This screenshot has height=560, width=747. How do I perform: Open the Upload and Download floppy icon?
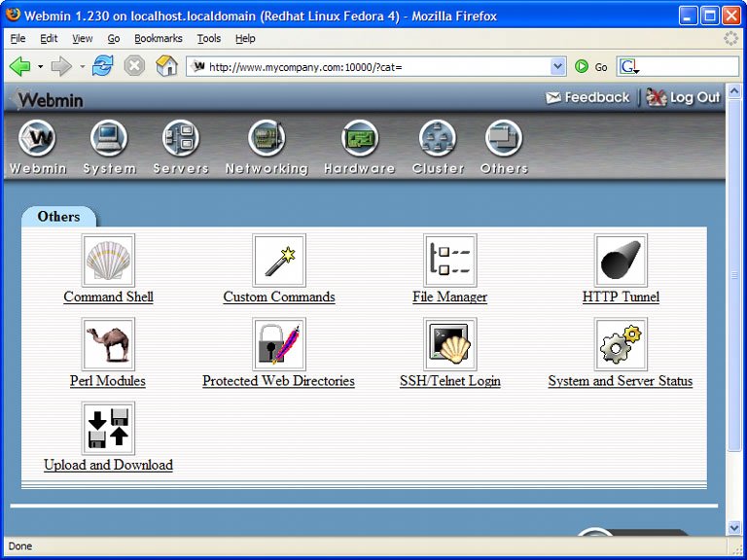click(x=108, y=428)
